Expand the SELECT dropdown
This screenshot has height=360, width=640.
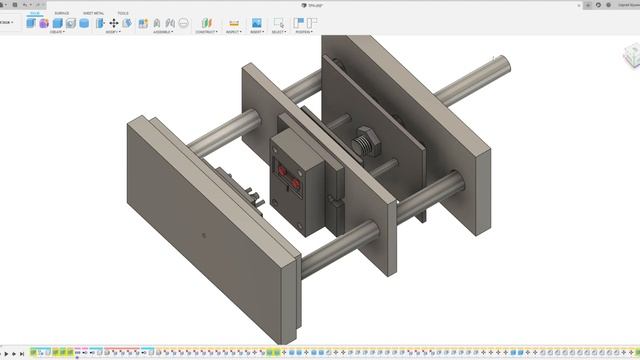coord(279,32)
